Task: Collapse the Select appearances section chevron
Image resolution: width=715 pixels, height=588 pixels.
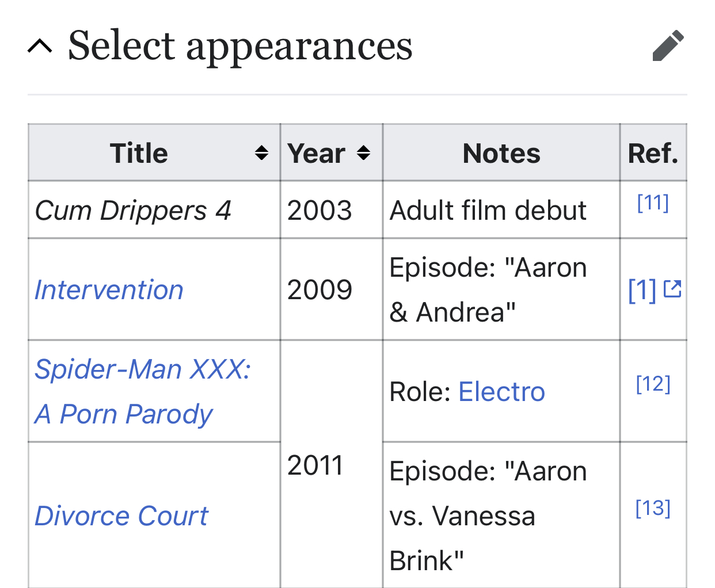Action: tap(40, 45)
